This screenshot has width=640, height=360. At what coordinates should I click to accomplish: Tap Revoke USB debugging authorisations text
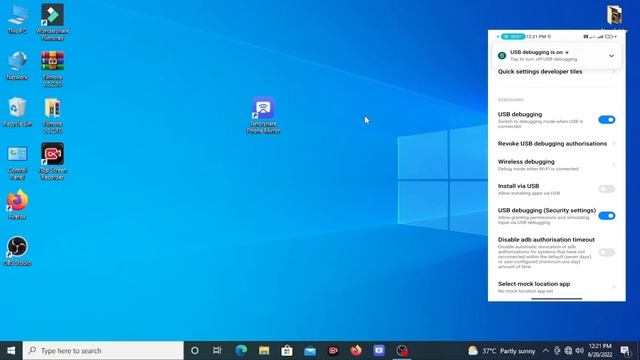[x=552, y=144]
